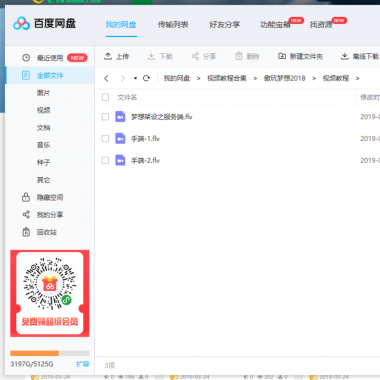Open the 找资源 tab

click(x=321, y=25)
